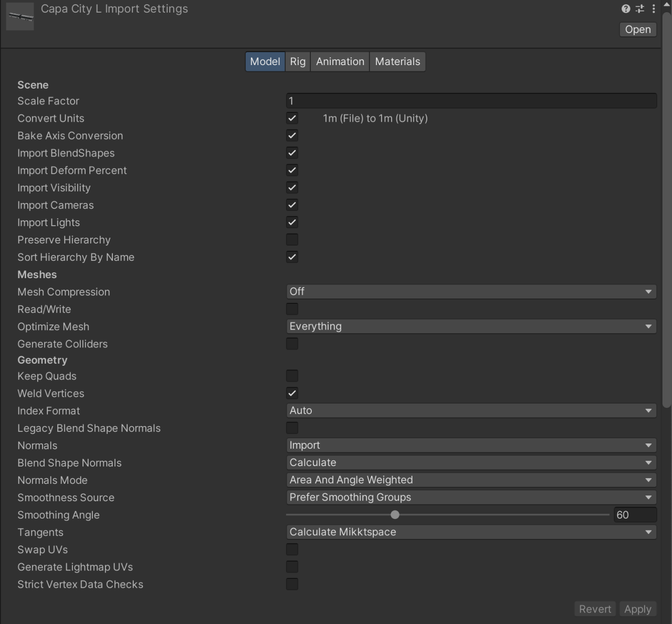672x624 pixels.
Task: Switch to the Rig tab
Action: [x=298, y=61]
